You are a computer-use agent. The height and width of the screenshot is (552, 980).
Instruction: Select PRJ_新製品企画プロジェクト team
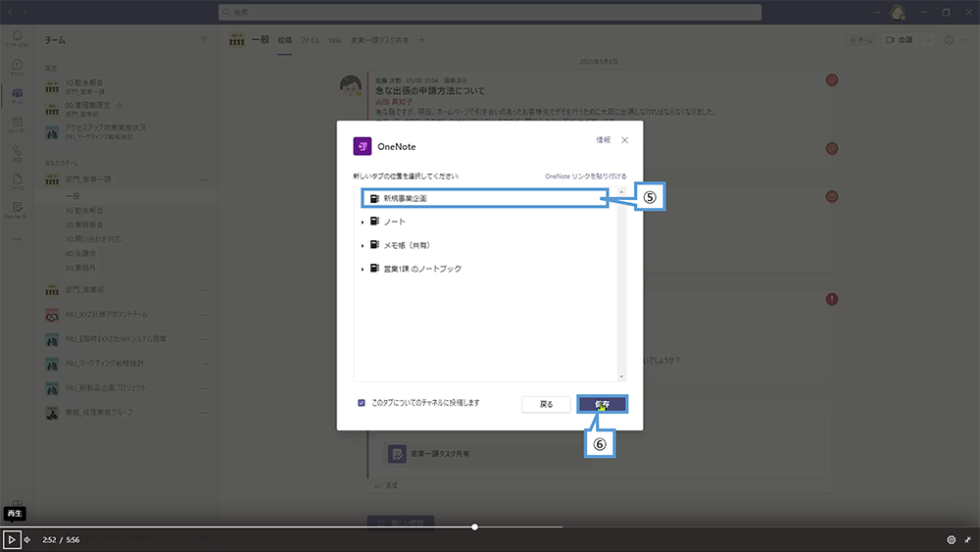(106, 387)
